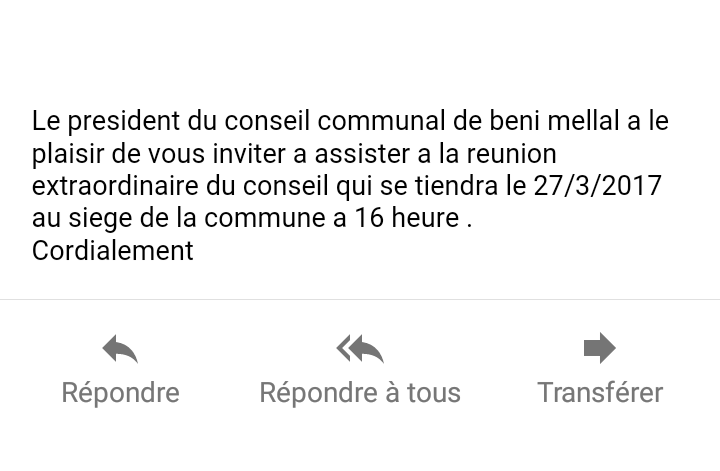This screenshot has width=720, height=471.
Task: Click the Répondre à tous text label
Action: click(360, 393)
